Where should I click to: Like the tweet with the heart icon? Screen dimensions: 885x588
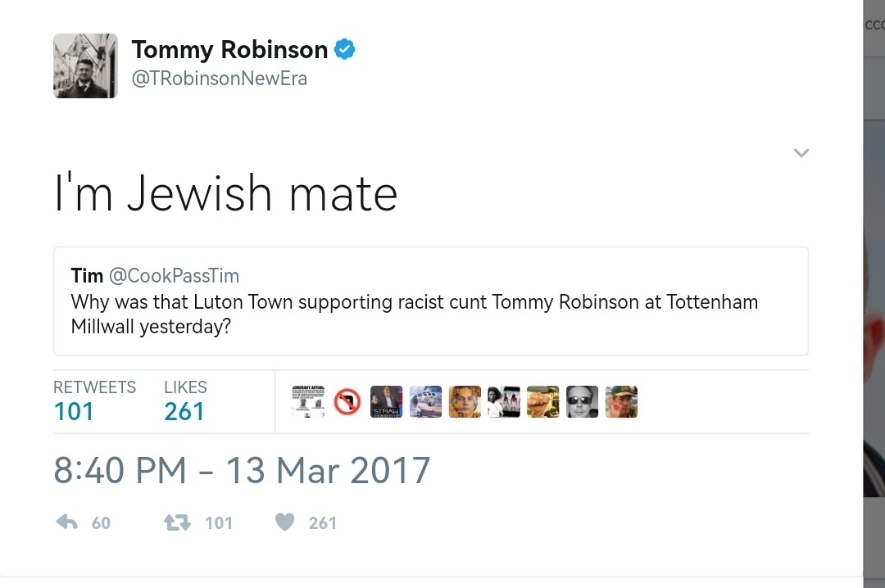(x=284, y=522)
